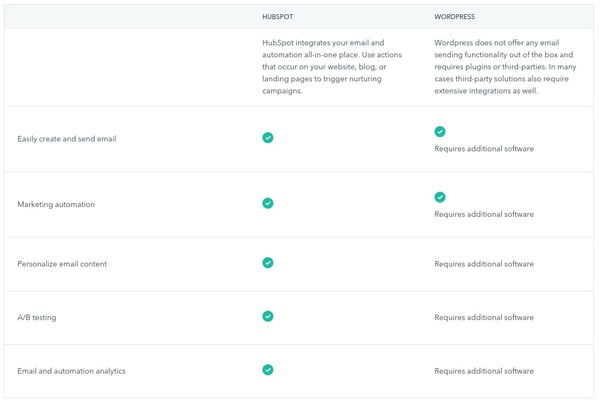The width and height of the screenshot is (600, 402).
Task: Click 'Requires additional software' in Marketing automation row
Action: click(x=484, y=214)
